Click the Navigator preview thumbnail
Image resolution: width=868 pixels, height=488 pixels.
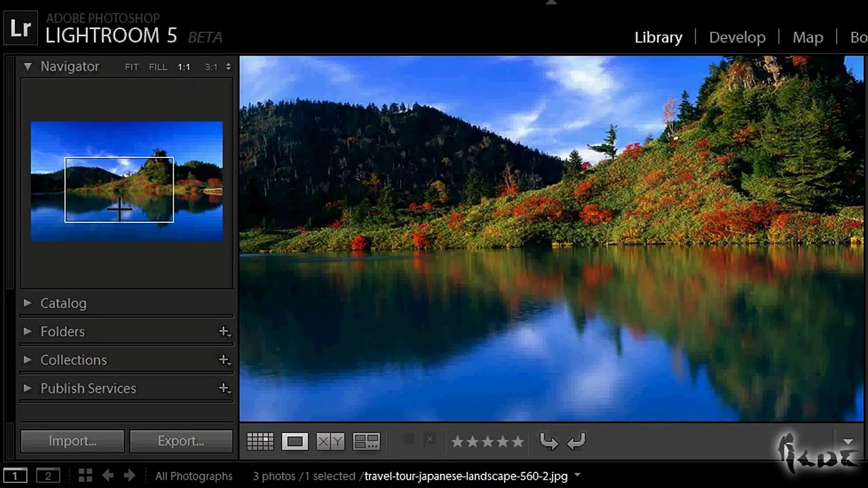tap(127, 181)
